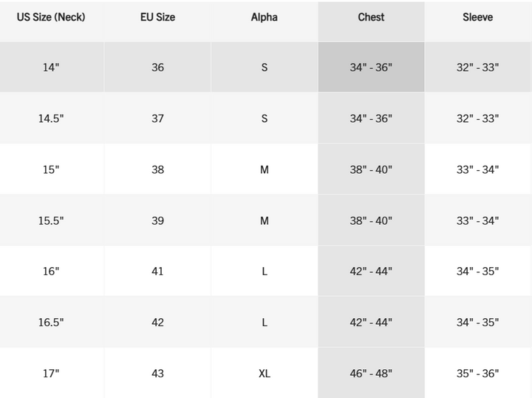Select the 16.5" neck size cell
Viewport: 532px width, 398px height.
point(51,323)
